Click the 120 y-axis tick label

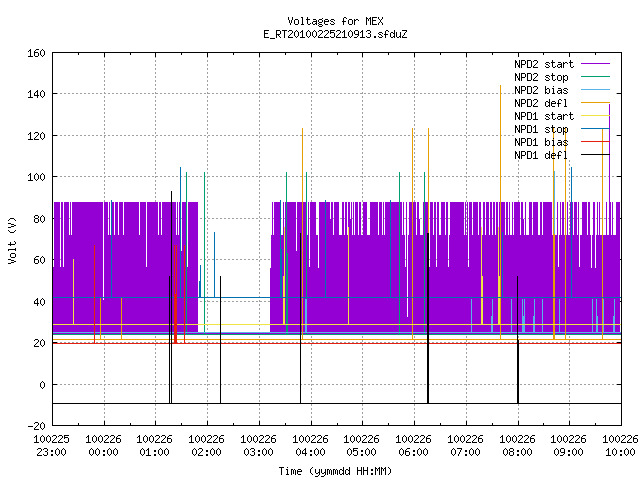36,136
